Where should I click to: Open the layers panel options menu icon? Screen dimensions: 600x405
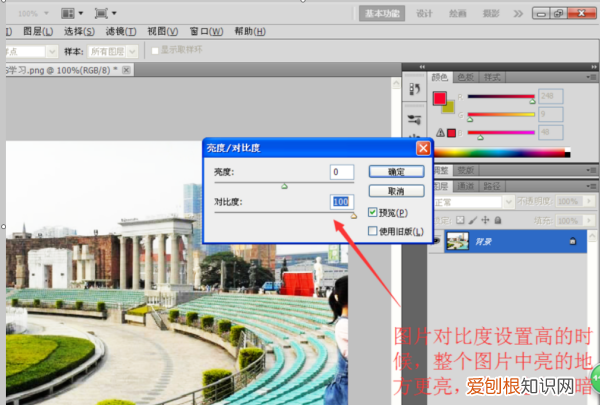pos(592,186)
